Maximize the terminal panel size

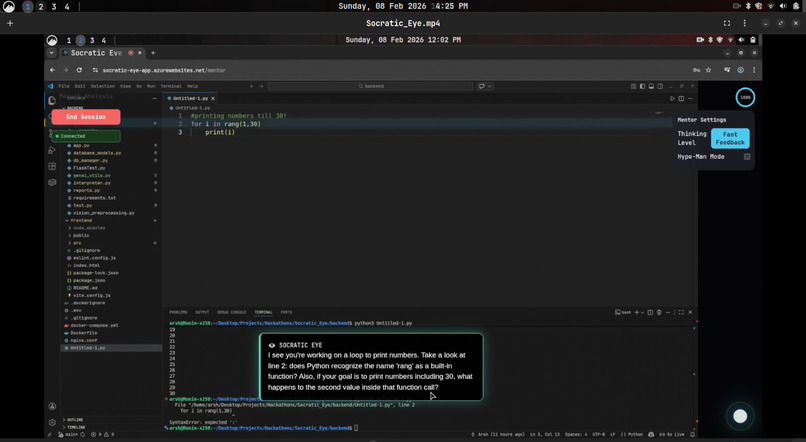(681, 312)
